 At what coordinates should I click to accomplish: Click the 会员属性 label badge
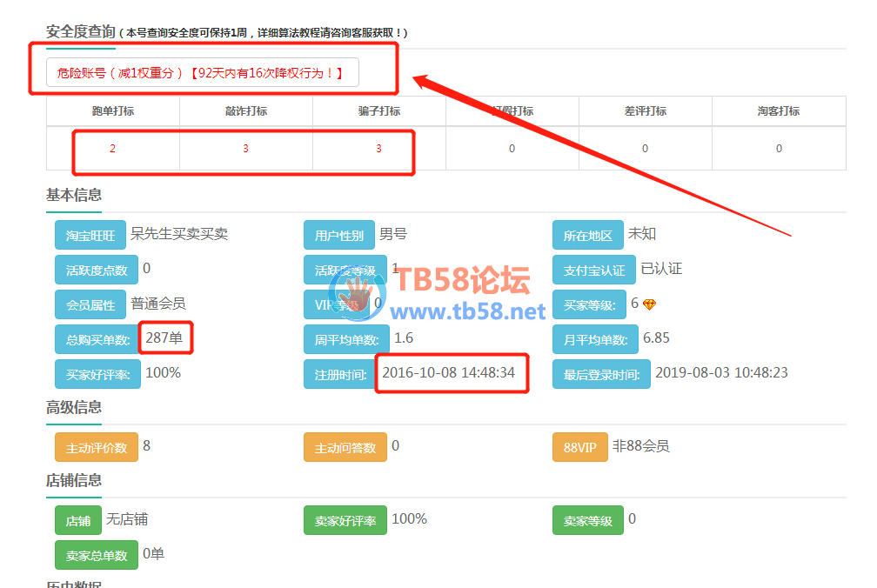[x=90, y=305]
